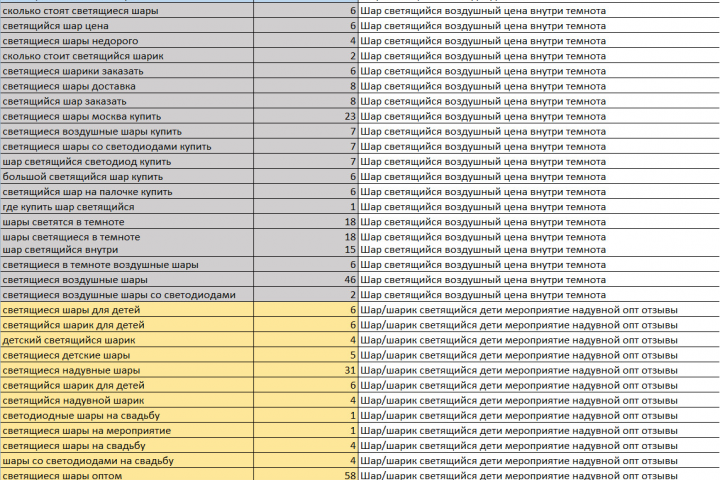This screenshot has height=480, width=720.
Task: Click the 'светящийся шар цена' keyword cell
Action: pyautogui.click(x=127, y=26)
